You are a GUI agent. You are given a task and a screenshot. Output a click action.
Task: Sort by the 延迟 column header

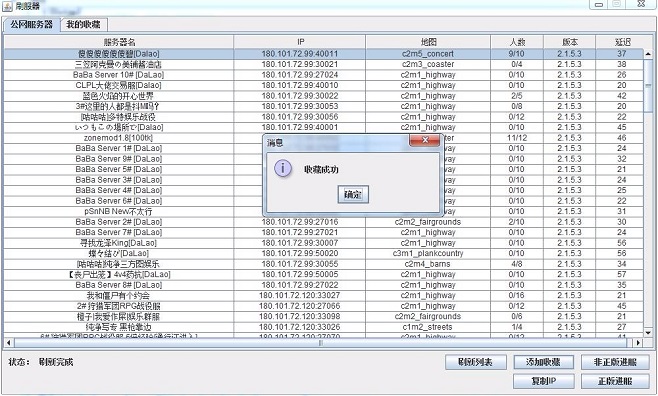pyautogui.click(x=622, y=42)
